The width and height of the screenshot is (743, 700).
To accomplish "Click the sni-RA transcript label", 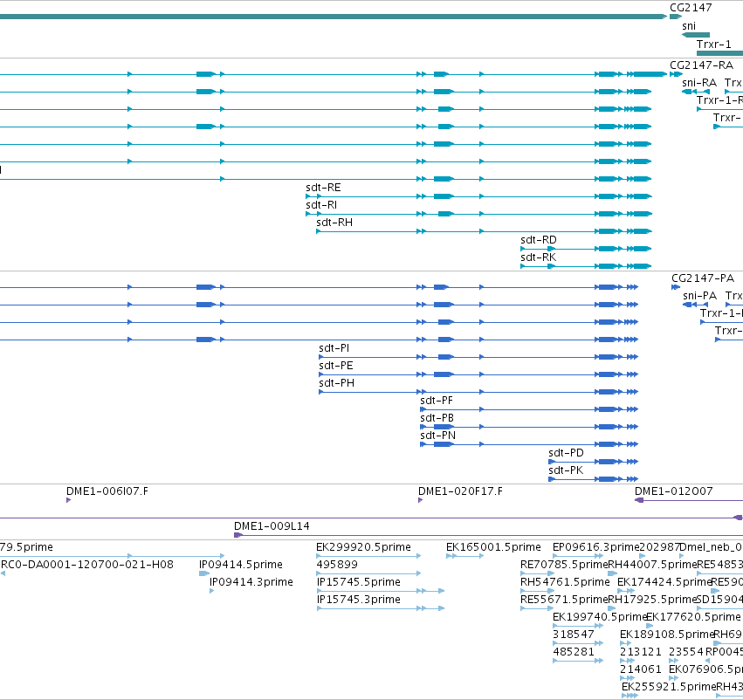I will [x=699, y=83].
